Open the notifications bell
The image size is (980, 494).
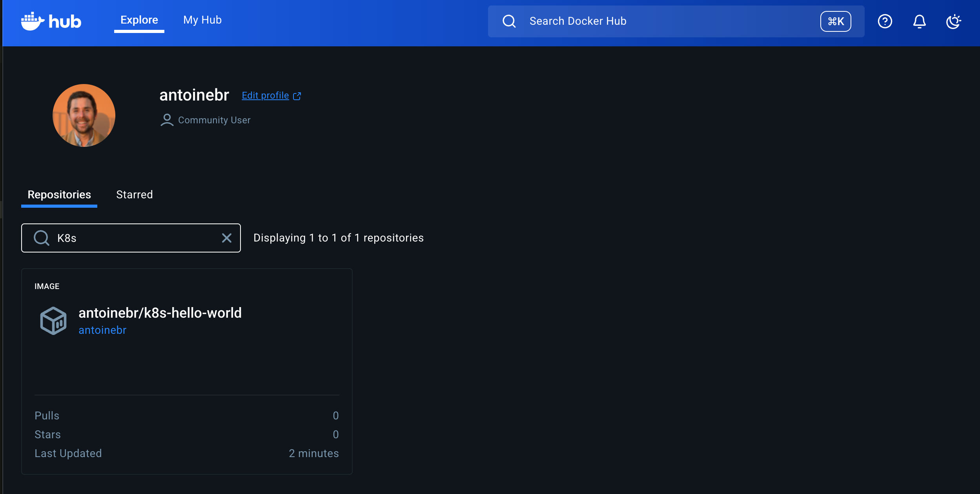tap(919, 21)
